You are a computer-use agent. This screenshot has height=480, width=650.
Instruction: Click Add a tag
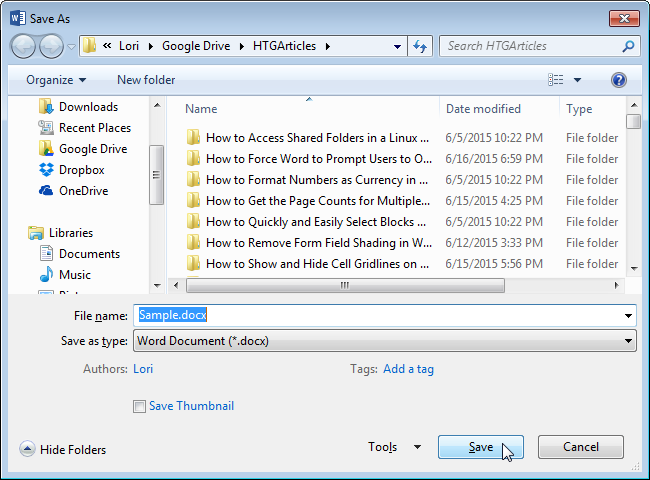(x=408, y=369)
